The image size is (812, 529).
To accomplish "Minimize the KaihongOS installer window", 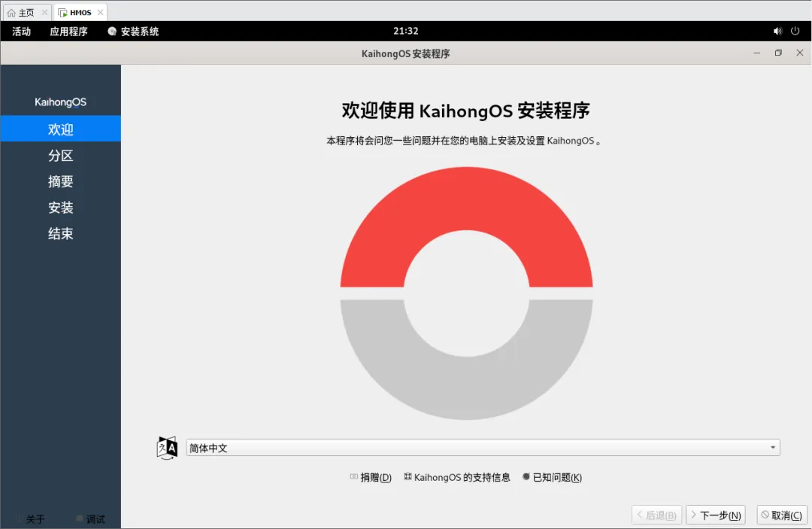I will (x=756, y=53).
